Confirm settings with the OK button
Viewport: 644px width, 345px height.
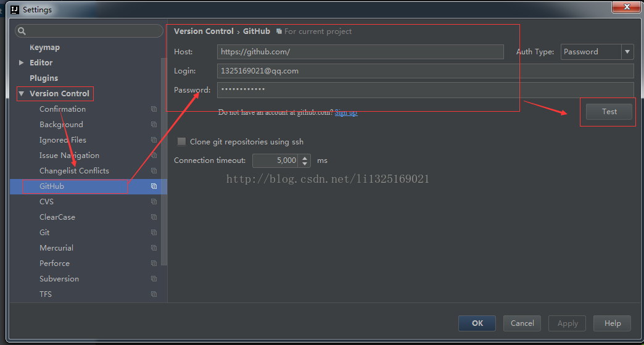click(x=477, y=323)
